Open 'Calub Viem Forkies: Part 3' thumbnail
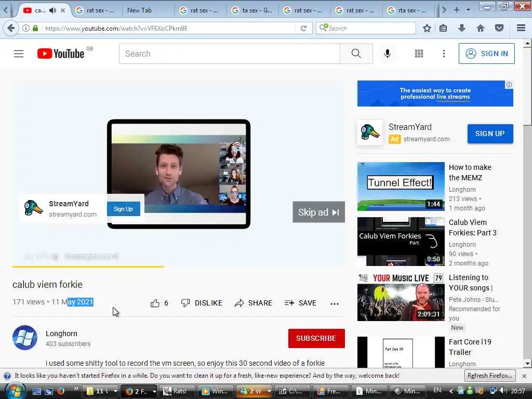Screen dimensions: 532x399 pos(401,241)
